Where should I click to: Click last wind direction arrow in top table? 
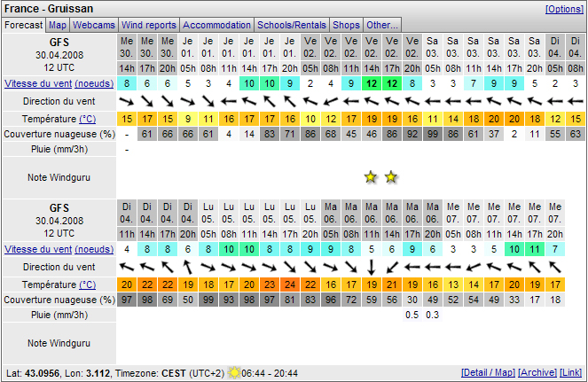(x=575, y=102)
